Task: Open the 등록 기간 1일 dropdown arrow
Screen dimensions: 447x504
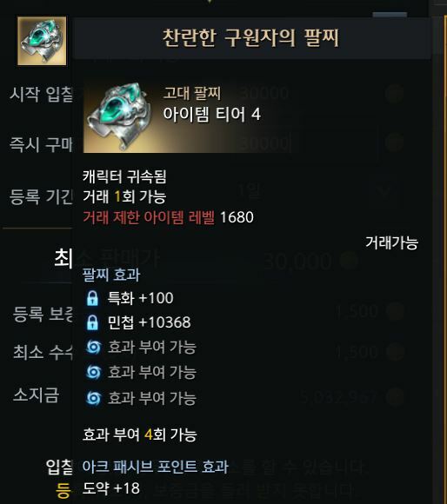Action: [x=384, y=192]
